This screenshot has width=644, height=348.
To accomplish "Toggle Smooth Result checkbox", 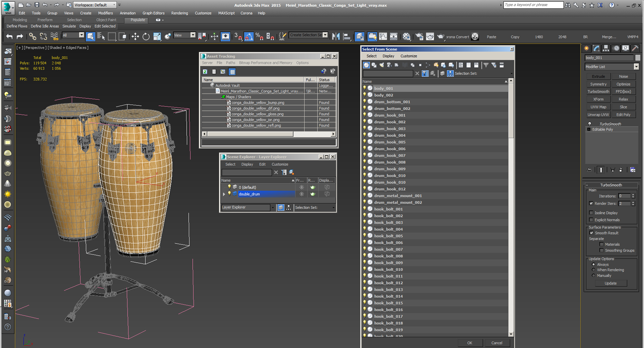I will [591, 233].
